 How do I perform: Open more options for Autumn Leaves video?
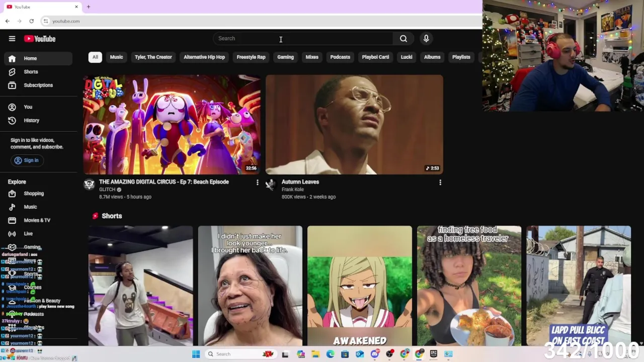[440, 183]
